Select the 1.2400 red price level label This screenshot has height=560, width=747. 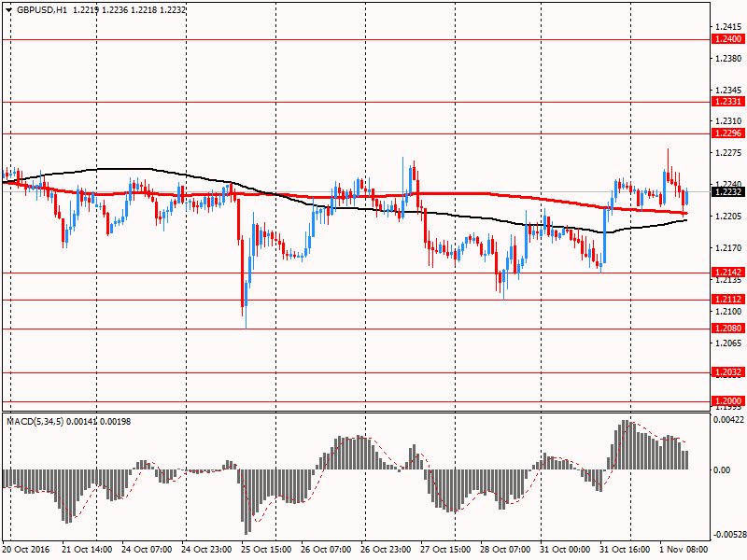[727, 39]
